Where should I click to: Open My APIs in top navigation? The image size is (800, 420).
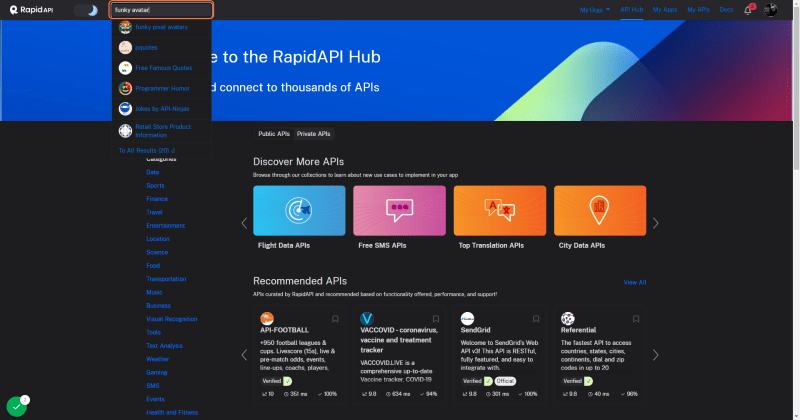point(698,10)
